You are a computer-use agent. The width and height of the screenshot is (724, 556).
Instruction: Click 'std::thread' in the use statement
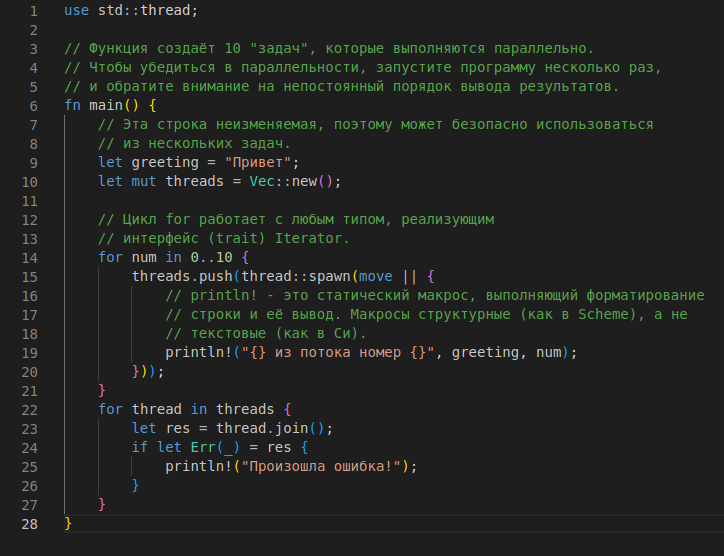(x=144, y=10)
